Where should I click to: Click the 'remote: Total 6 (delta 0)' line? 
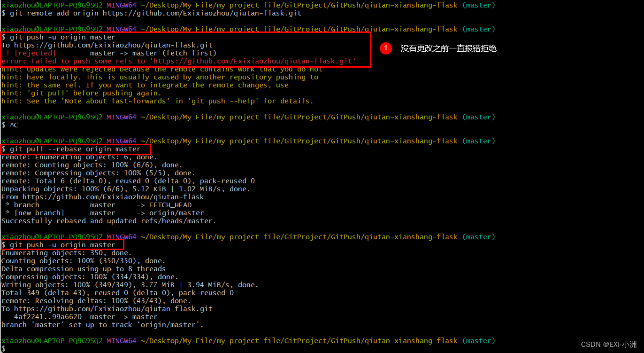click(x=128, y=181)
